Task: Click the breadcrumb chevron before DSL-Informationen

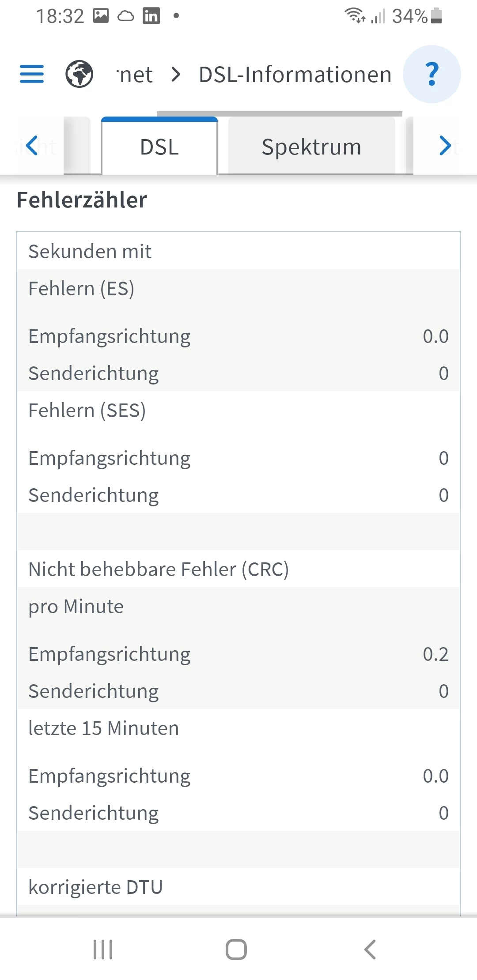Action: pos(176,74)
